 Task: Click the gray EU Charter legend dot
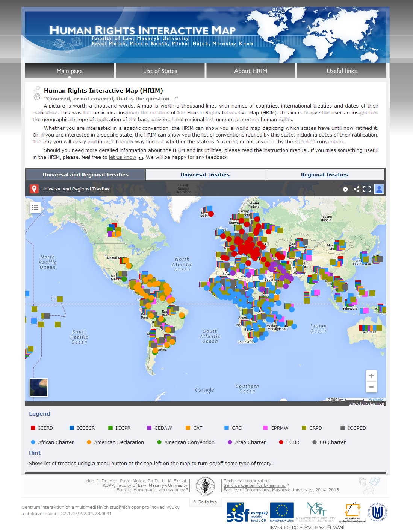pos(315,442)
